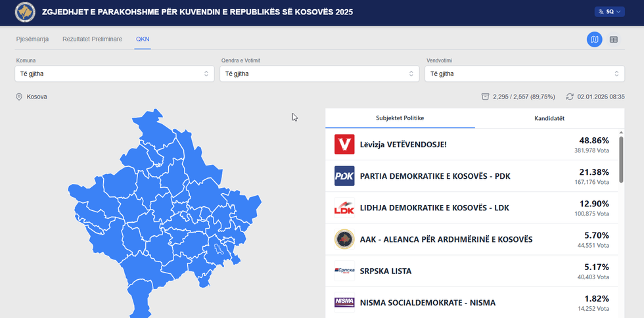Select the Kandidatët tab
644x318 pixels.
tap(549, 118)
